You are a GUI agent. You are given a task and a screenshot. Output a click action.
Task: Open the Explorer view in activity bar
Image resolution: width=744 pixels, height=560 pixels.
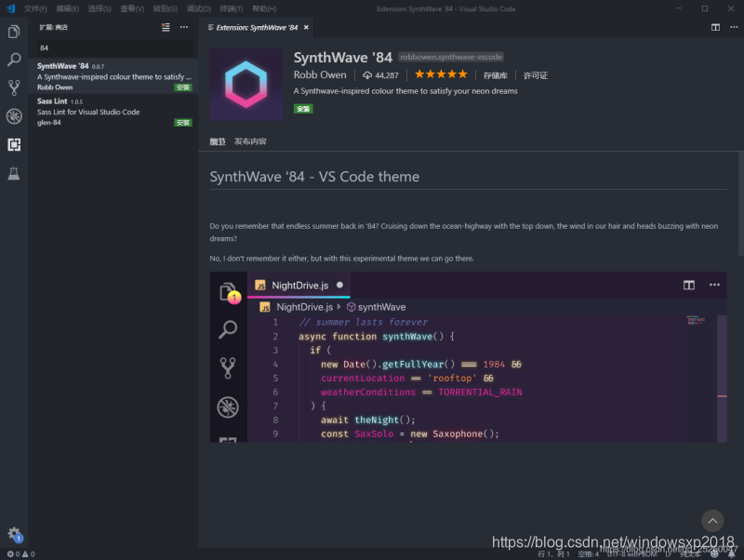(x=14, y=32)
